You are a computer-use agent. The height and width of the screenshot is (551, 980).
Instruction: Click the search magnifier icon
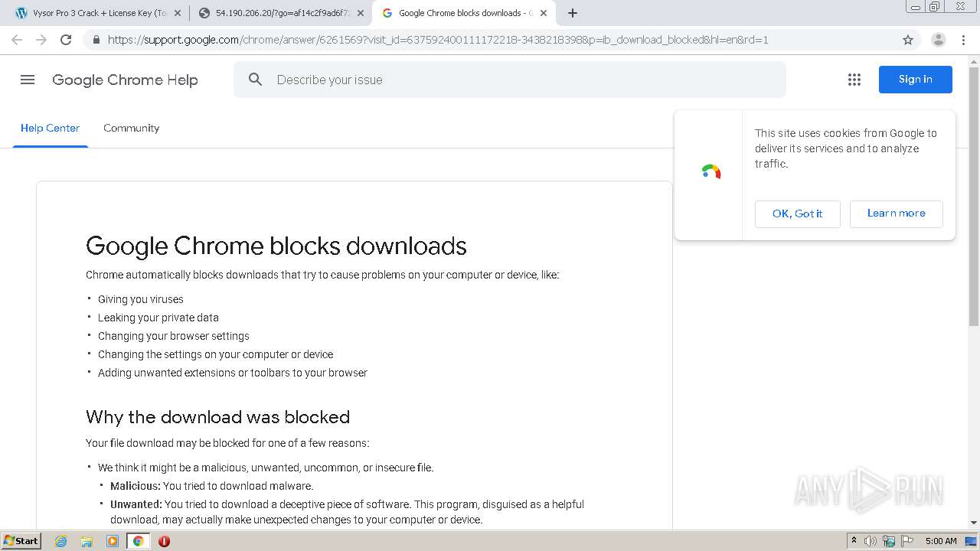[256, 80]
